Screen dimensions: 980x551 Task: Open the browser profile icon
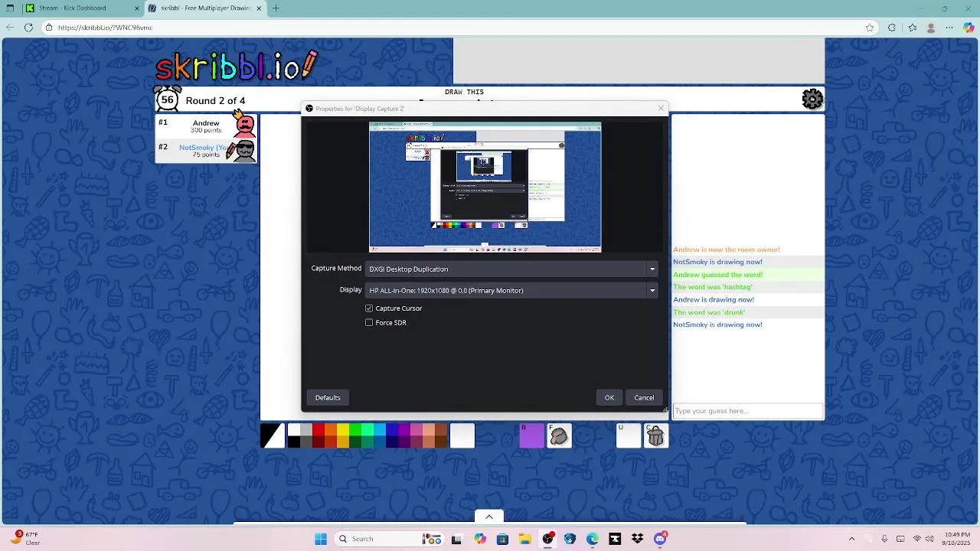(931, 28)
